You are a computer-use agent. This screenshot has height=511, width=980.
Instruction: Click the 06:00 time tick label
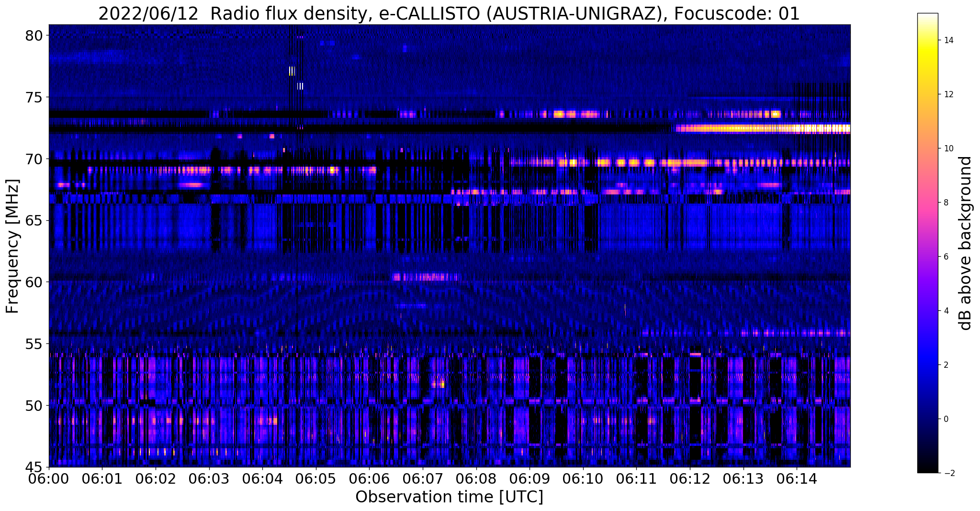point(49,478)
